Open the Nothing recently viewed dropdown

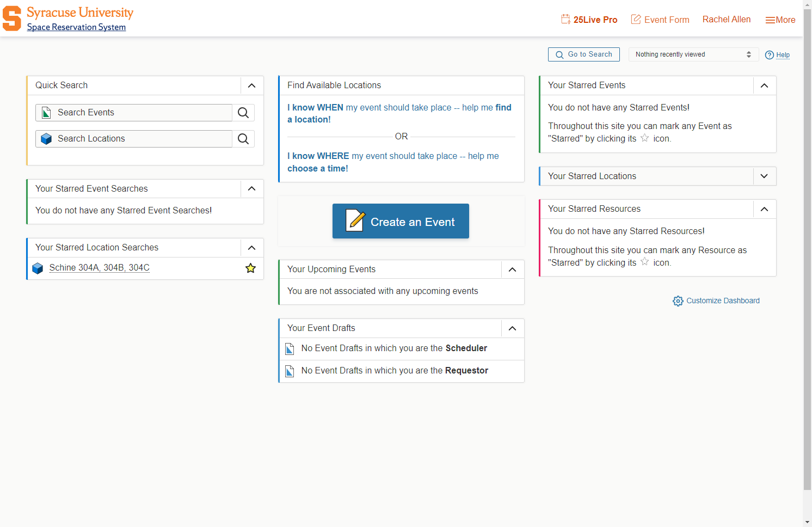(693, 54)
